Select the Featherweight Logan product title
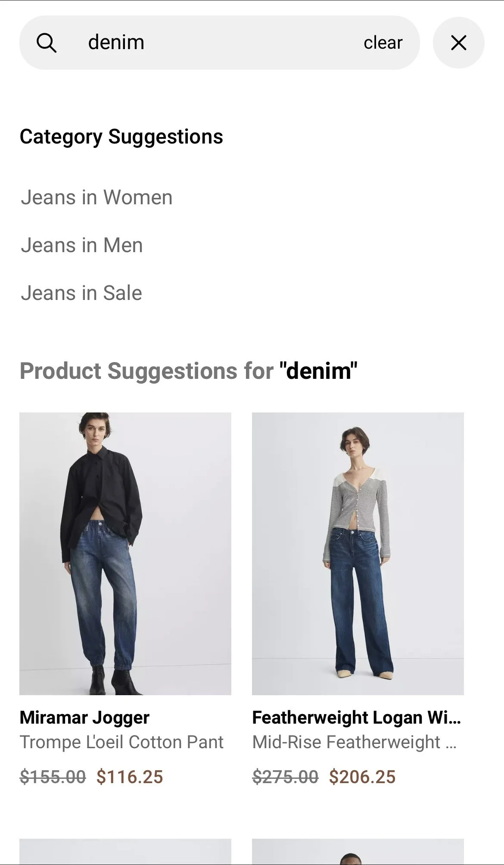The width and height of the screenshot is (504, 865). tap(357, 718)
